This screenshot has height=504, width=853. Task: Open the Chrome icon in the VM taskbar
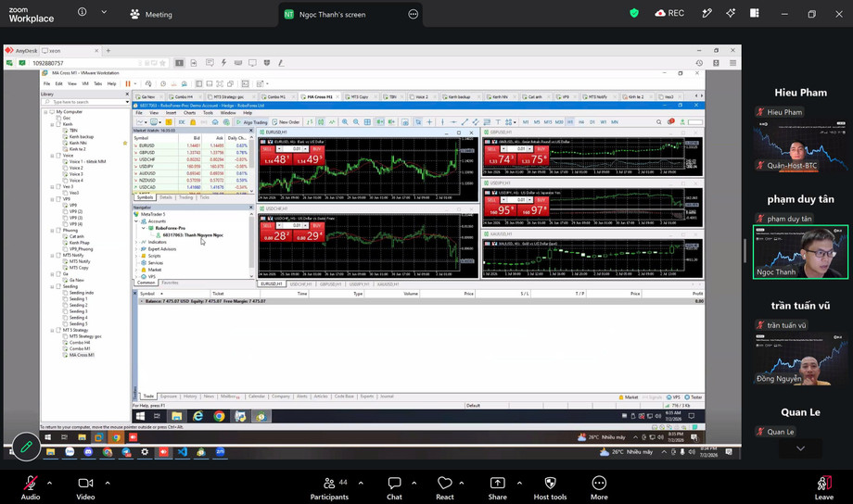[x=219, y=417]
